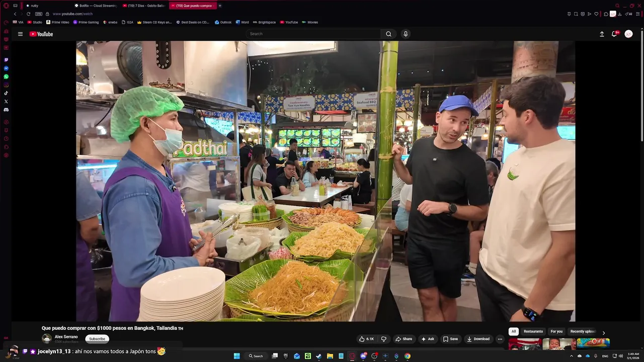Select the 'Que puedo comprar' active tab
This screenshot has height=362, width=644.
tap(194, 6)
